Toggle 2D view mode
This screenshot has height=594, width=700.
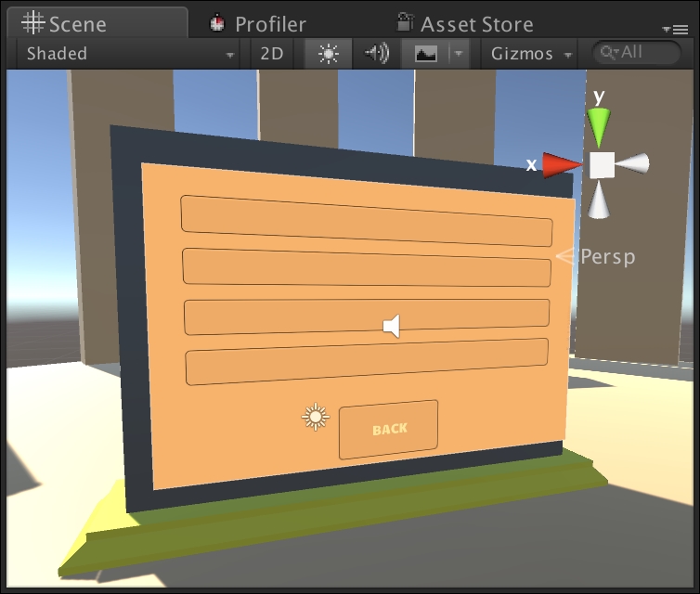(272, 54)
